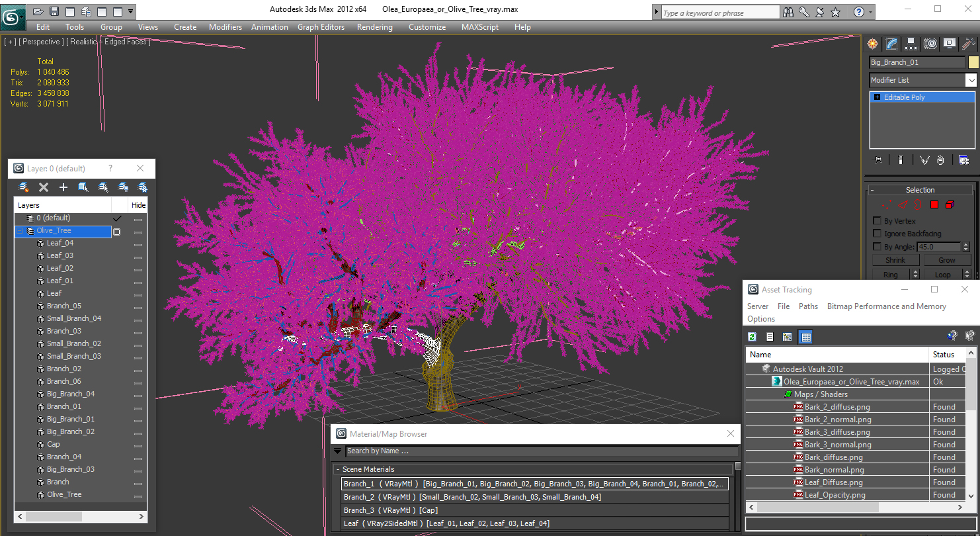
Task: Select Vertex sub-object selection mode
Action: 887,204
